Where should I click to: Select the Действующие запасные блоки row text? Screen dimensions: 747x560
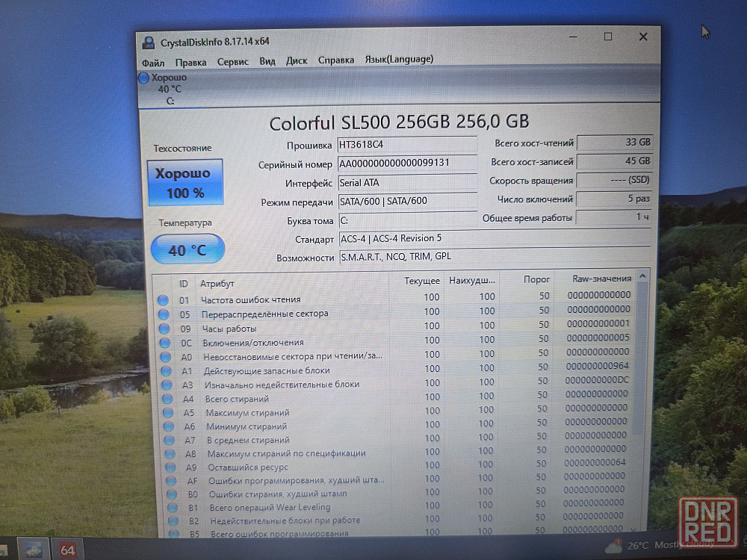(x=267, y=370)
